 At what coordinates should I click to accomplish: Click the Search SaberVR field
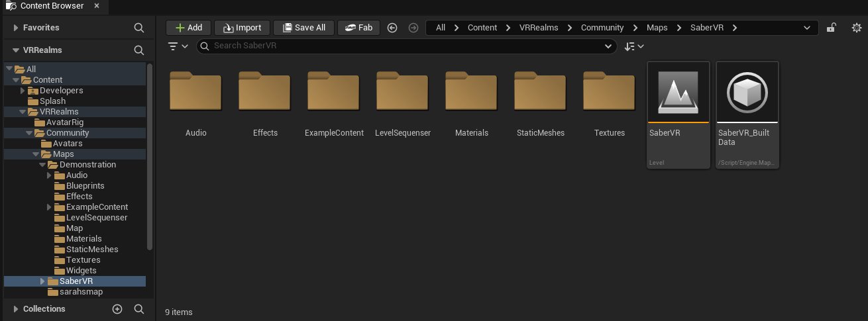click(406, 46)
